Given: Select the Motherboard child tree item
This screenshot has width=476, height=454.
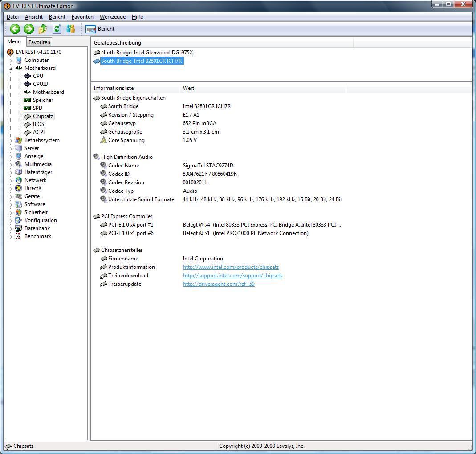Looking at the screenshot, I should point(48,92).
